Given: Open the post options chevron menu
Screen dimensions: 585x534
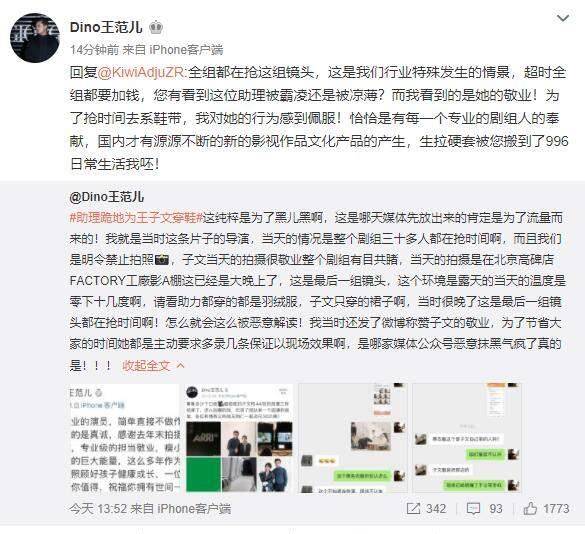Looking at the screenshot, I should tap(563, 18).
